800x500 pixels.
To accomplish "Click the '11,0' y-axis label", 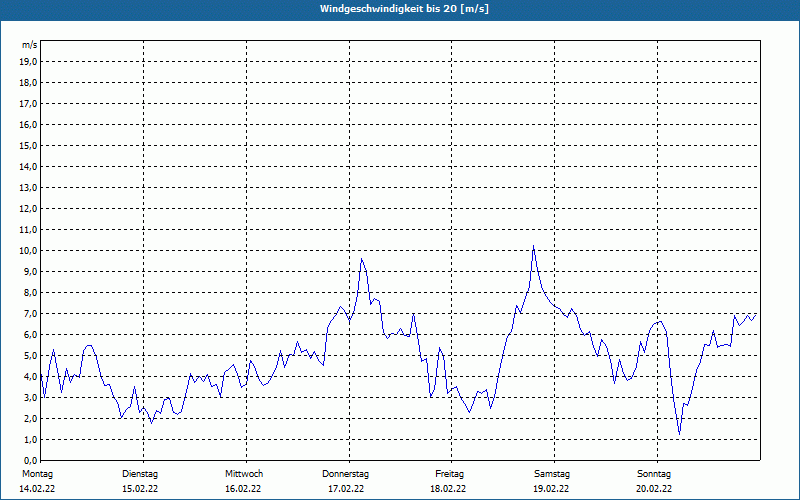I will [28, 230].
